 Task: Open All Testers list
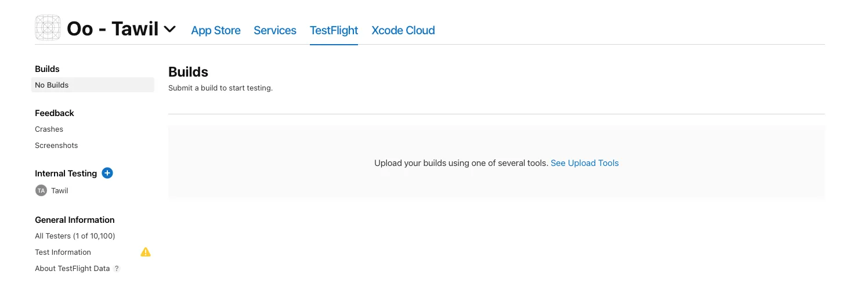75,236
